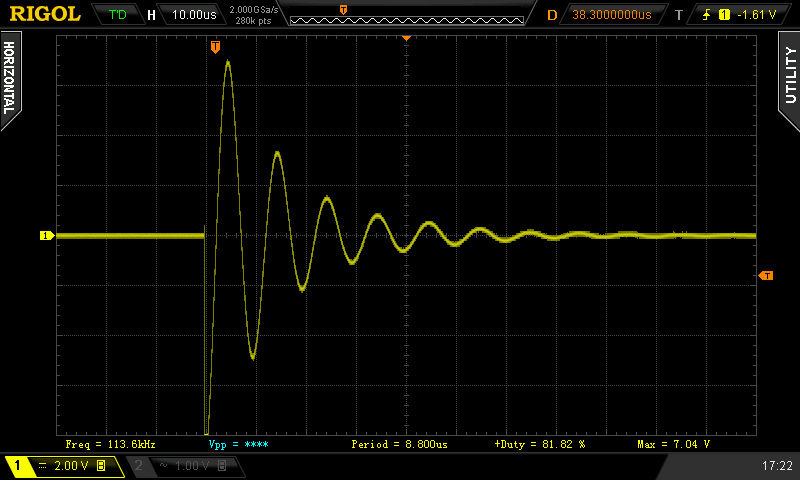Click the T'D trigger status indicator
Image resolution: width=800 pixels, height=480 pixels.
pos(118,14)
